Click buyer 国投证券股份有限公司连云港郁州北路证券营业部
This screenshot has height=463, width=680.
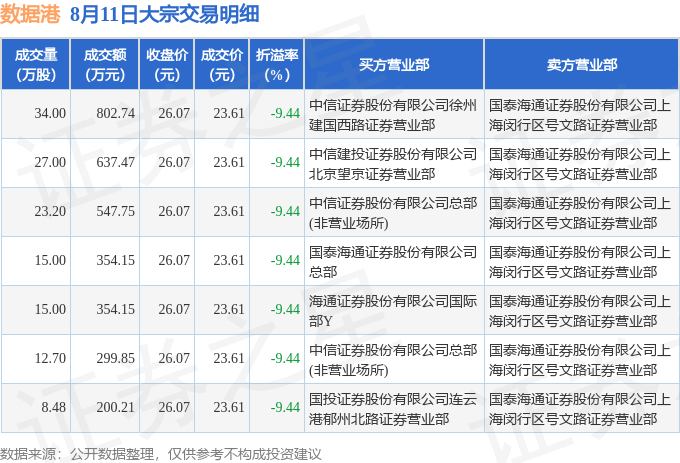[x=393, y=409]
